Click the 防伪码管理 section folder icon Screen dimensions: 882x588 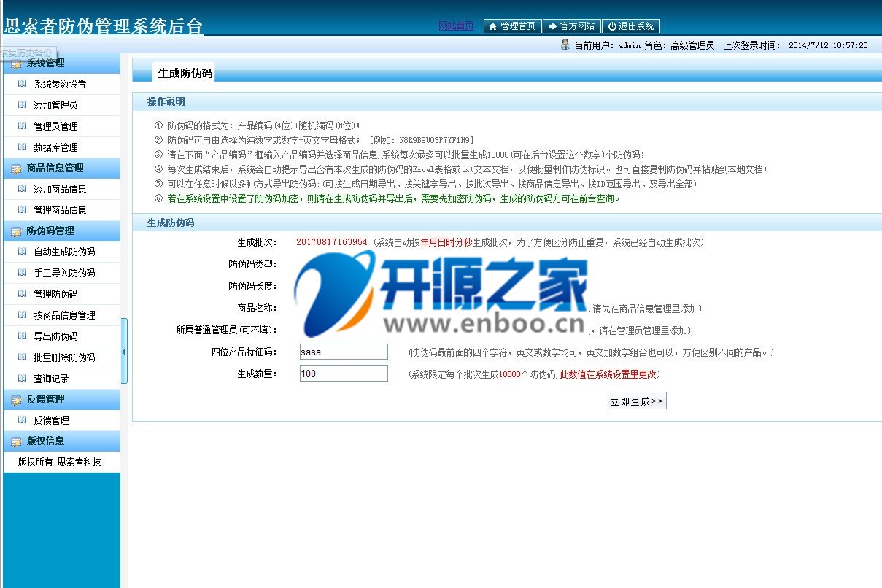[x=16, y=231]
